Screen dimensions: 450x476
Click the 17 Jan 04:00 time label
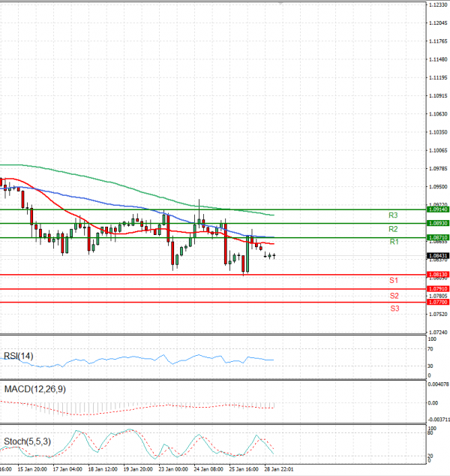(67, 469)
